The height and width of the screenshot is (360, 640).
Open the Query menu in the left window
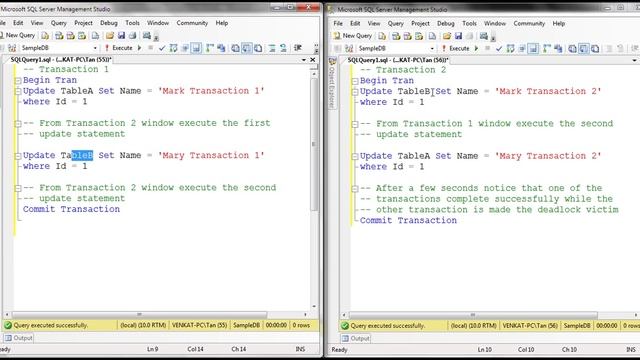[58, 23]
